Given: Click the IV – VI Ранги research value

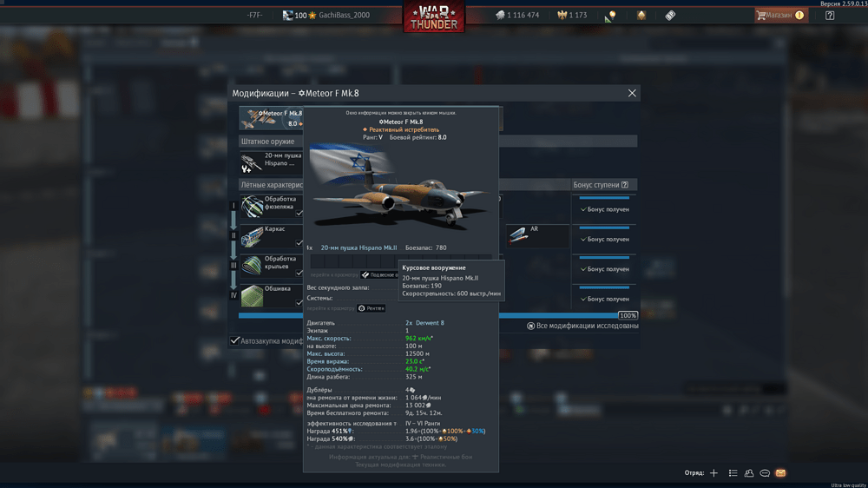Looking at the screenshot, I should coord(423,423).
